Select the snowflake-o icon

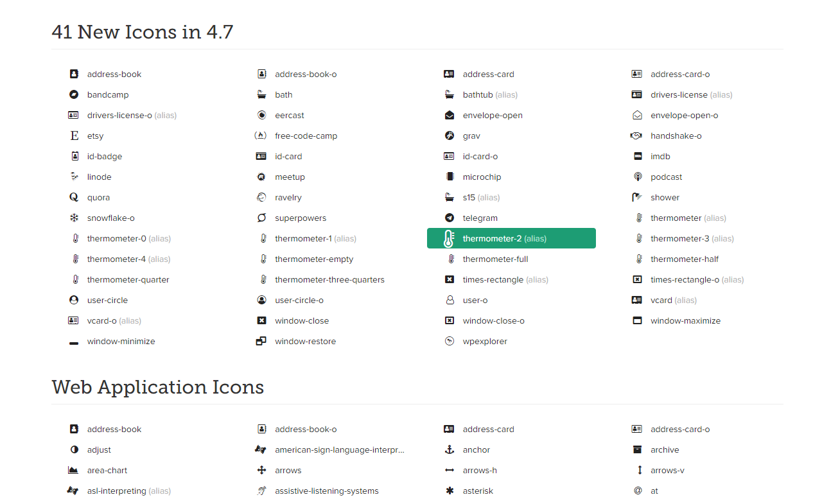(x=74, y=218)
